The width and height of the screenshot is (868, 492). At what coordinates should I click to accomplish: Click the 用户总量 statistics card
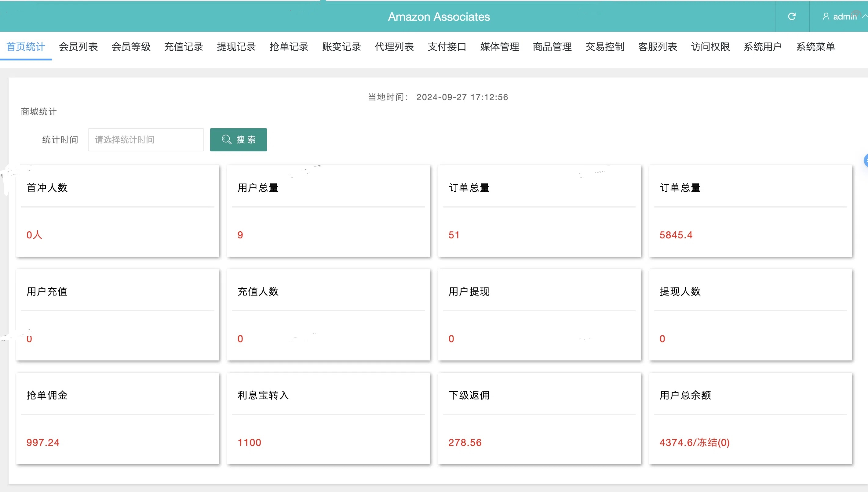pos(328,211)
